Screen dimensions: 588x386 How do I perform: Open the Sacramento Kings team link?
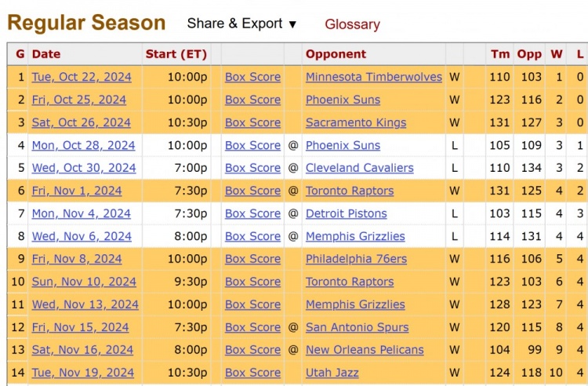pos(356,122)
